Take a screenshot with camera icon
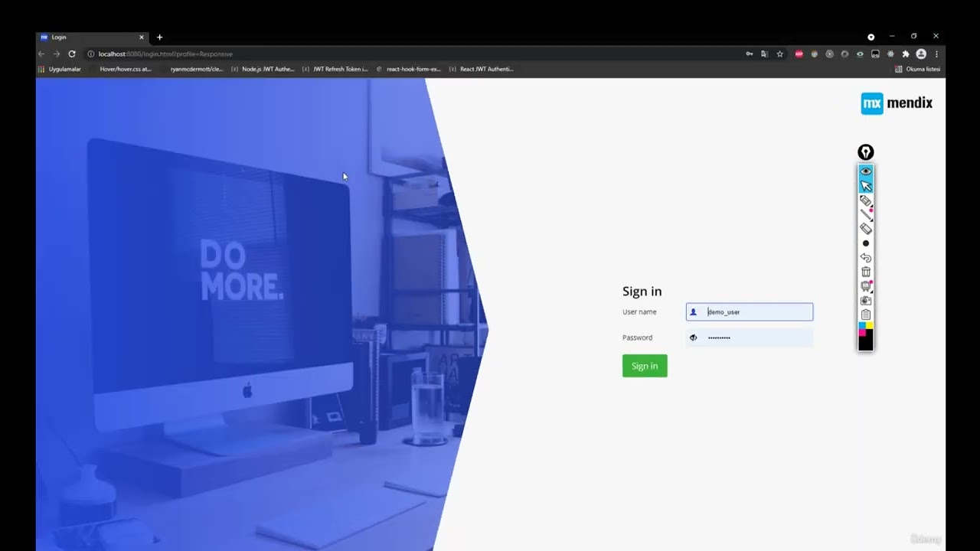Image resolution: width=980 pixels, height=551 pixels. (x=866, y=301)
